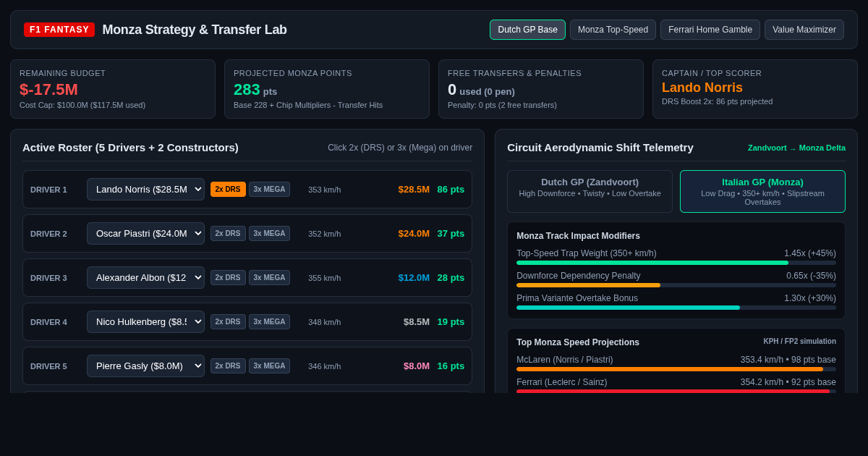
Task: Click the 0.65x (-35%) modifier value
Action: pyautogui.click(x=811, y=276)
